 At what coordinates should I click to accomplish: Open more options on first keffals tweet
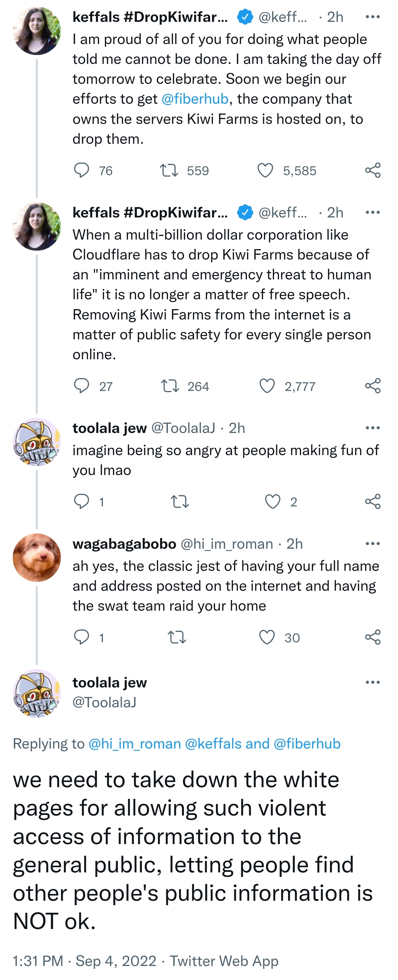point(373,17)
